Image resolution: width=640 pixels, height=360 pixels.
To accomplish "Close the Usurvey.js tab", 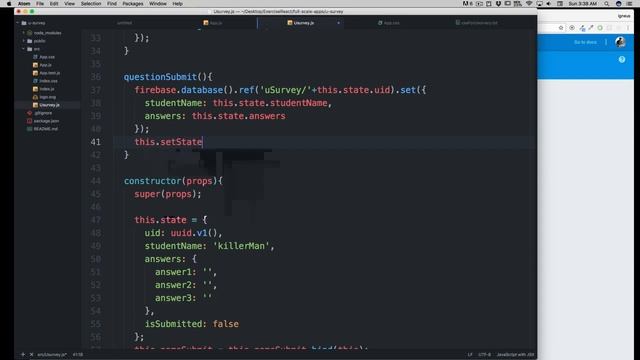I will (x=338, y=23).
